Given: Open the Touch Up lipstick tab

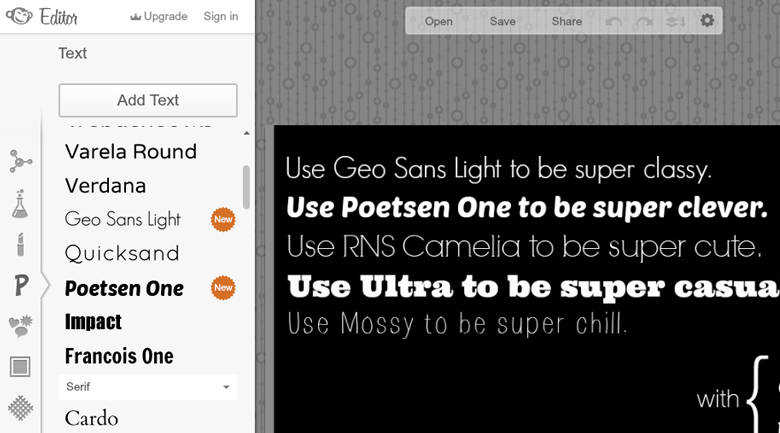Looking at the screenshot, I should pos(20,244).
